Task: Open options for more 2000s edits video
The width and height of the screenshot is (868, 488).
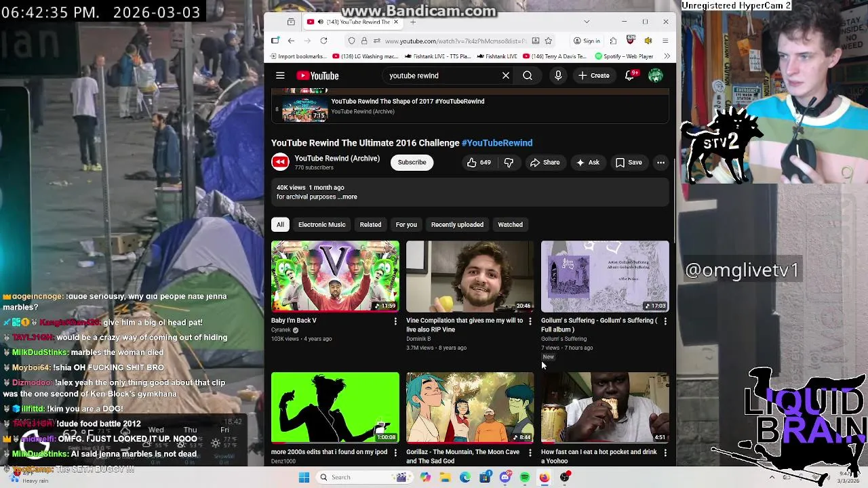Action: pos(395,453)
